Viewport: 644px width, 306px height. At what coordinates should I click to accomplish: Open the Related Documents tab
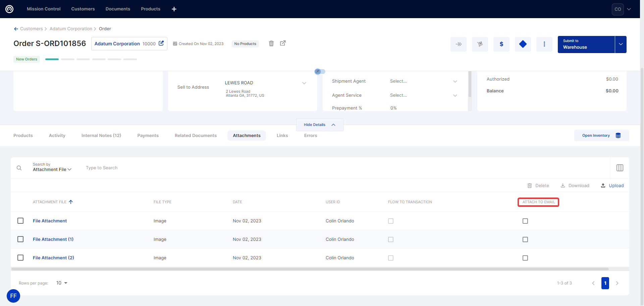[196, 135]
